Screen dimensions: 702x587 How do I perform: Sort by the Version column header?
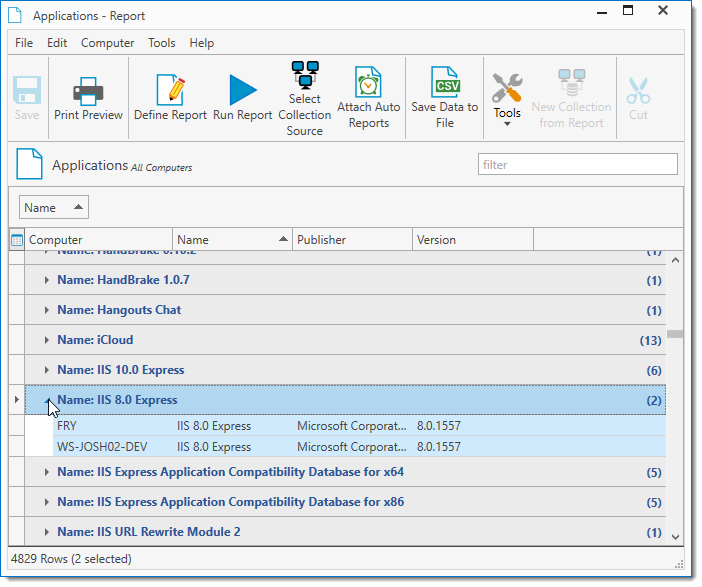(x=473, y=240)
